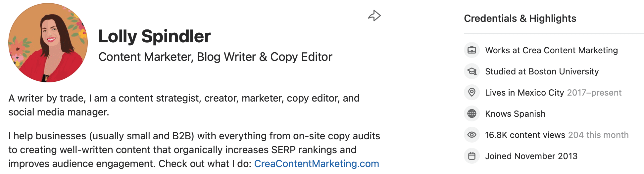
Task: Click the 2017–present date range
Action: point(594,93)
